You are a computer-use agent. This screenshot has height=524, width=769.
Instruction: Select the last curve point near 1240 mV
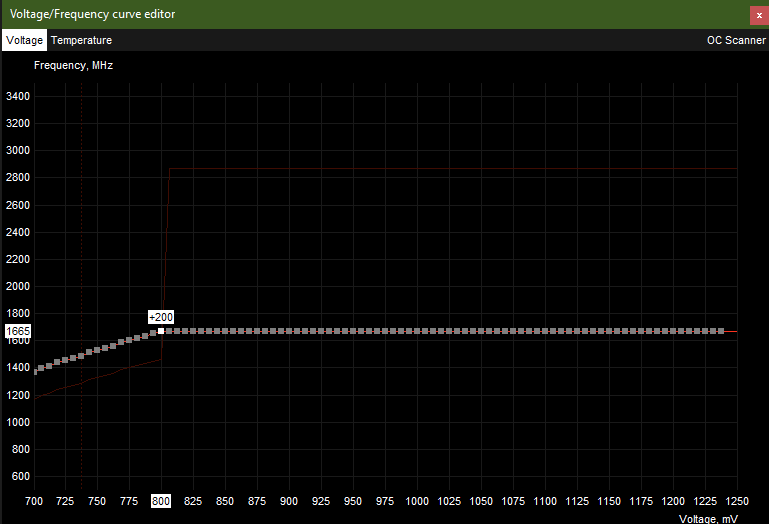[x=721, y=331]
